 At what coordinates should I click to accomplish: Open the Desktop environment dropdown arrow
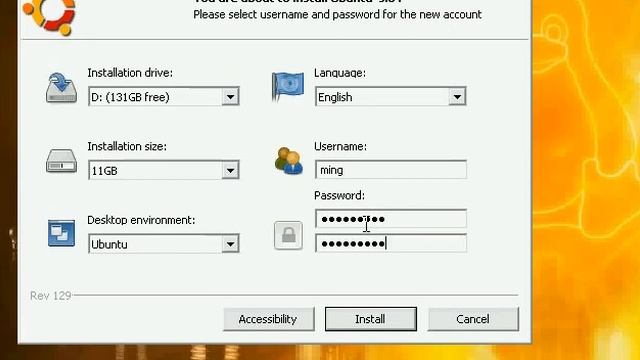(x=230, y=244)
